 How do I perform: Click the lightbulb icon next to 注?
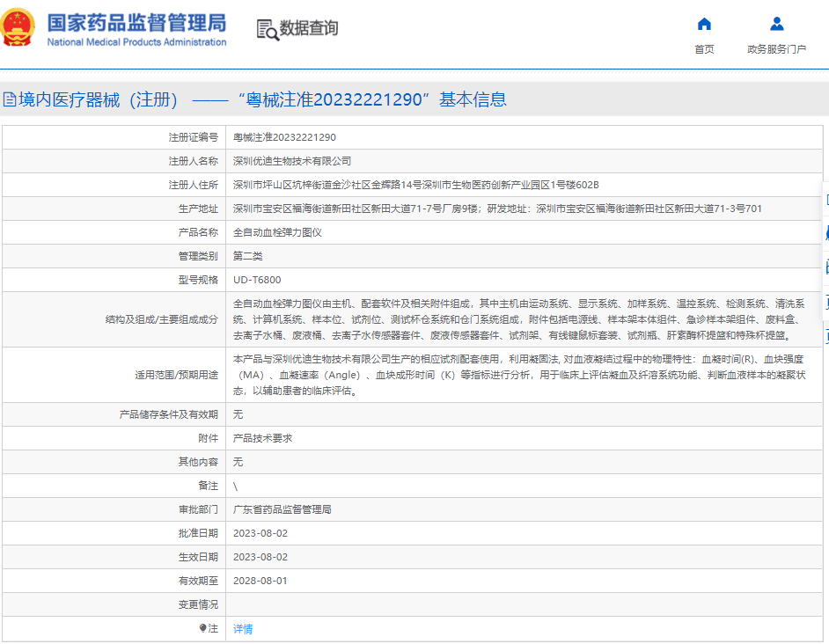coord(202,627)
